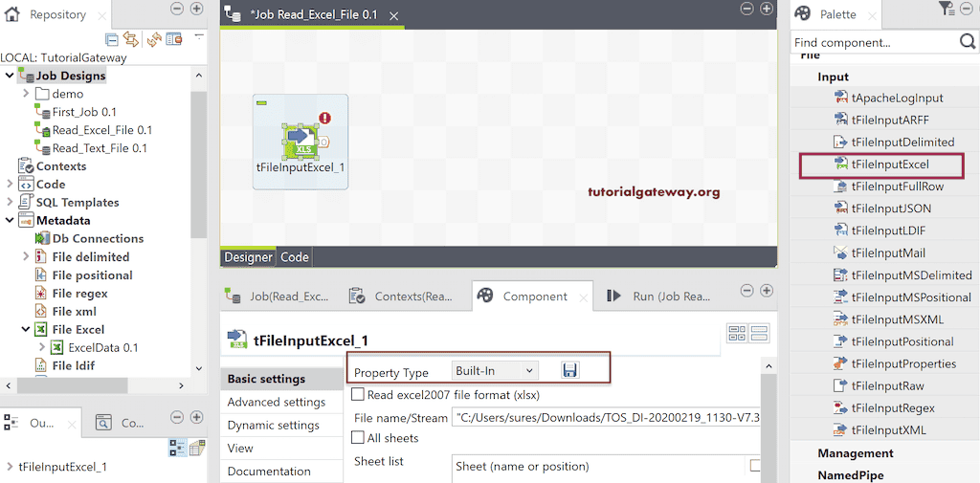Collapse the Job Designs tree node
This screenshot has height=483, width=980.
tap(10, 76)
